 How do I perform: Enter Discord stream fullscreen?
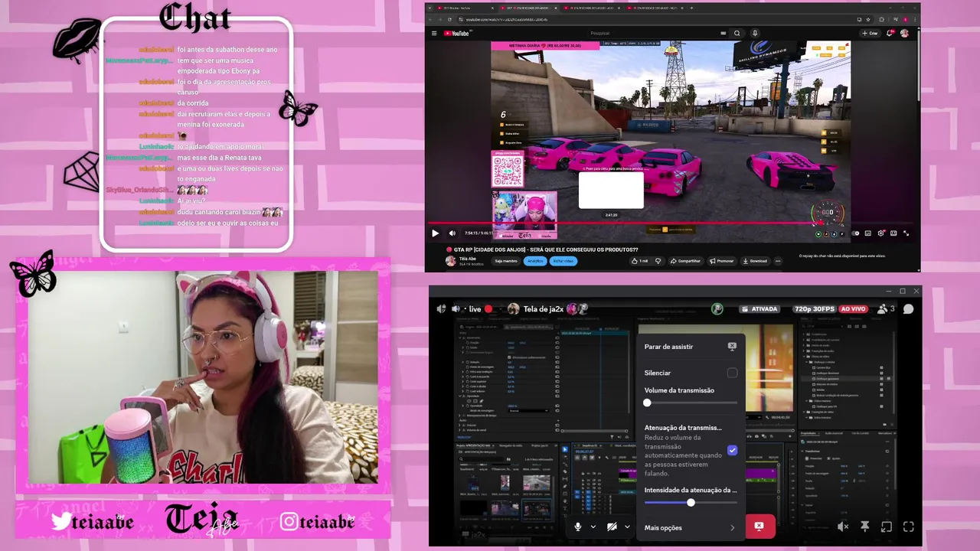point(909,527)
